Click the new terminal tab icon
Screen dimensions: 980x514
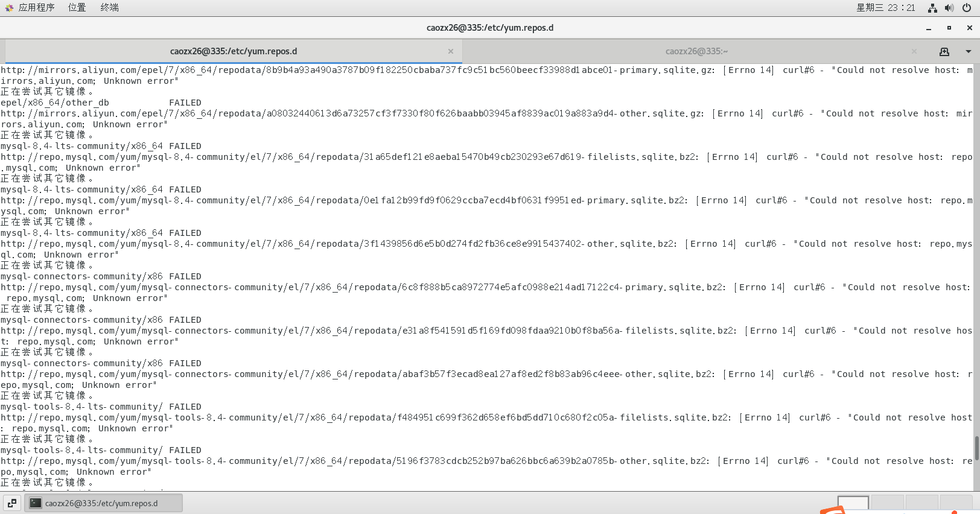tap(944, 51)
